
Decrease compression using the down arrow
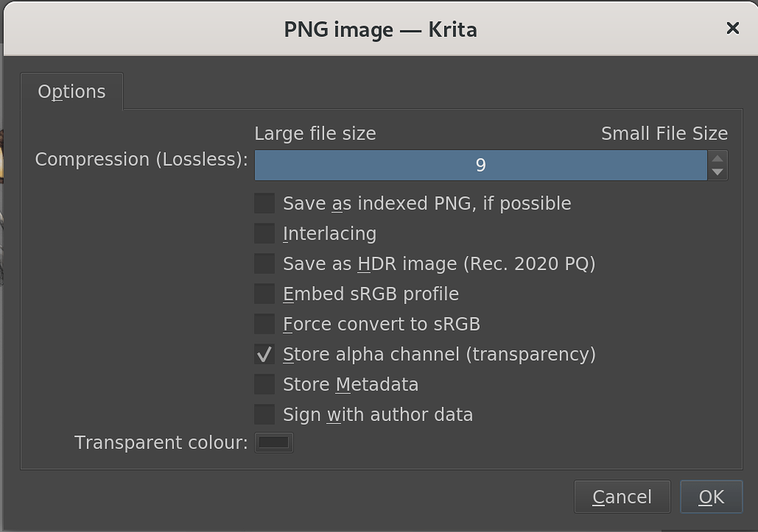[717, 173]
